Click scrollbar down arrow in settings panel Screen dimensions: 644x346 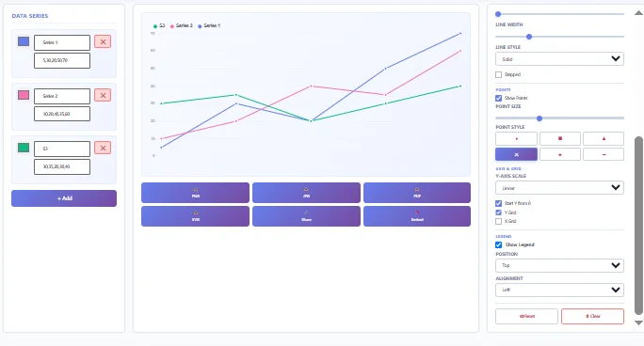[x=638, y=322]
